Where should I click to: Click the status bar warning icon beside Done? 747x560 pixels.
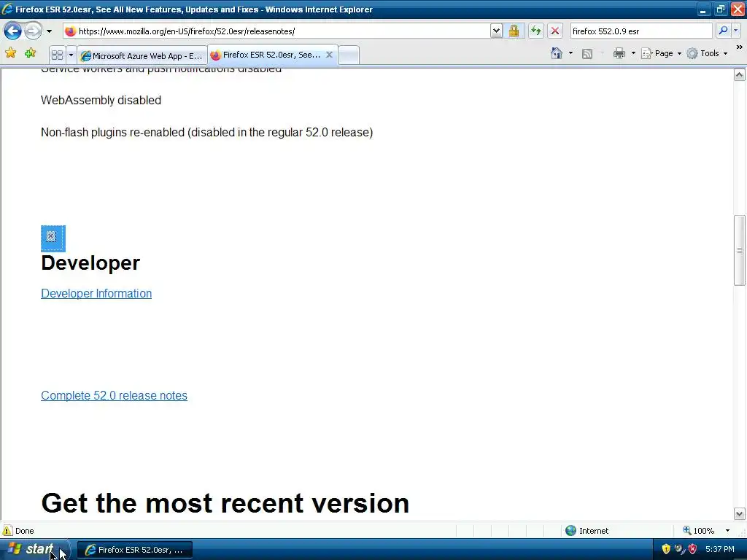[7, 531]
